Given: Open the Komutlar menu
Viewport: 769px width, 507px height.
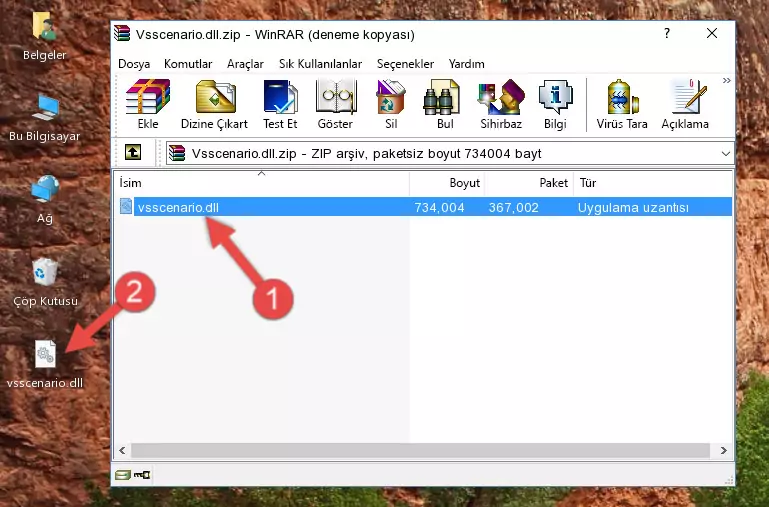Looking at the screenshot, I should pos(188,64).
